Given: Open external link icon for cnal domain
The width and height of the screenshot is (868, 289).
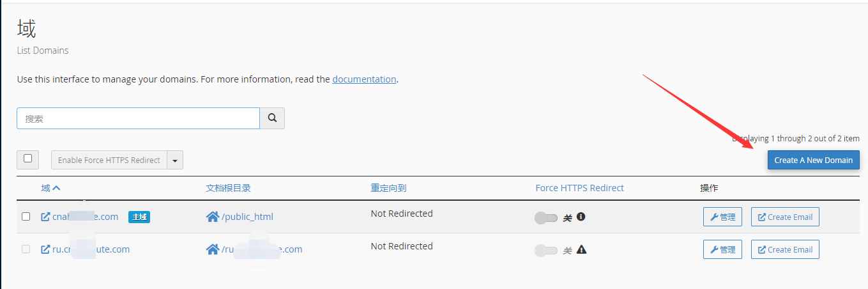Looking at the screenshot, I should click(x=45, y=217).
